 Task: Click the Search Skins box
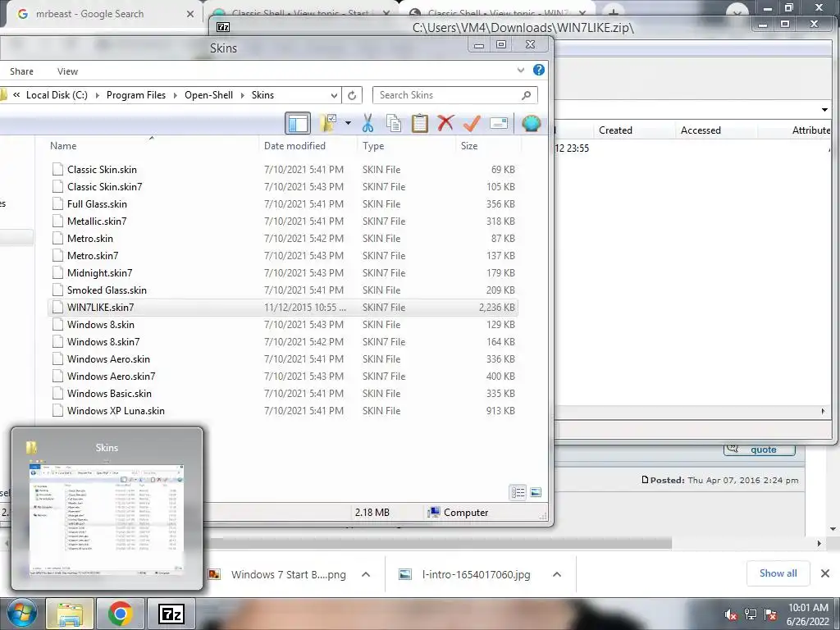pyautogui.click(x=454, y=95)
